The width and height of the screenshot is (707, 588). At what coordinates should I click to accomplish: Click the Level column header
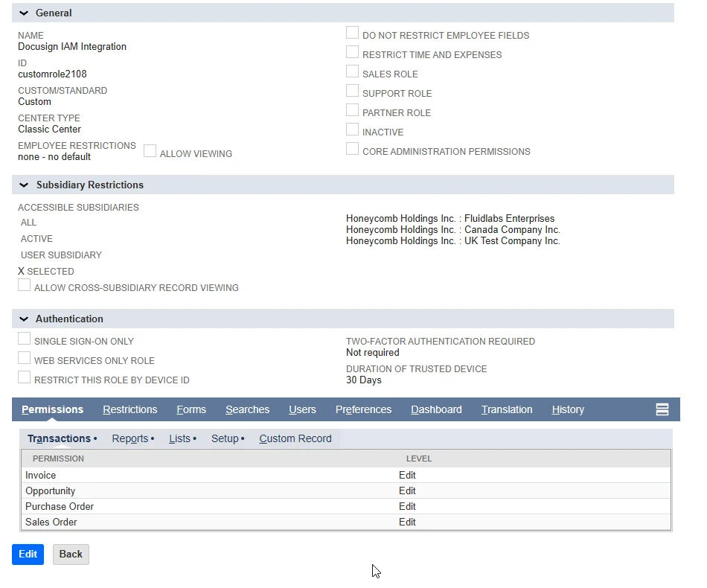[x=419, y=458]
